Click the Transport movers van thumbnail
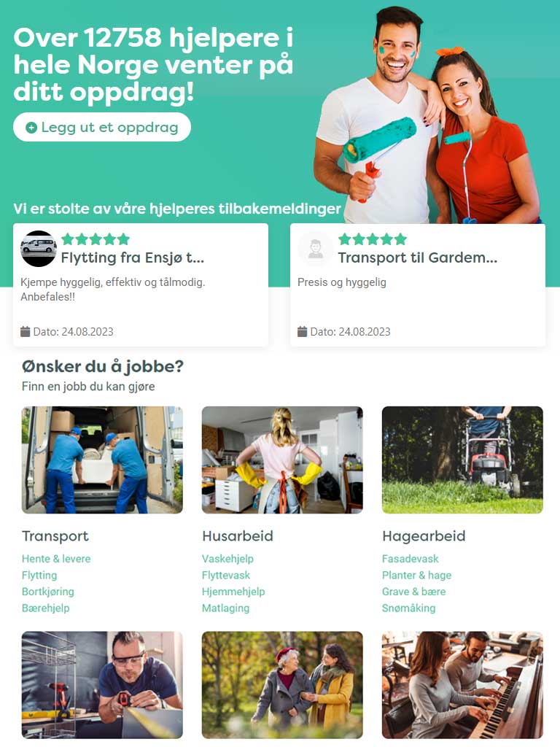Image resolution: width=560 pixels, height=747 pixels. pos(102,460)
